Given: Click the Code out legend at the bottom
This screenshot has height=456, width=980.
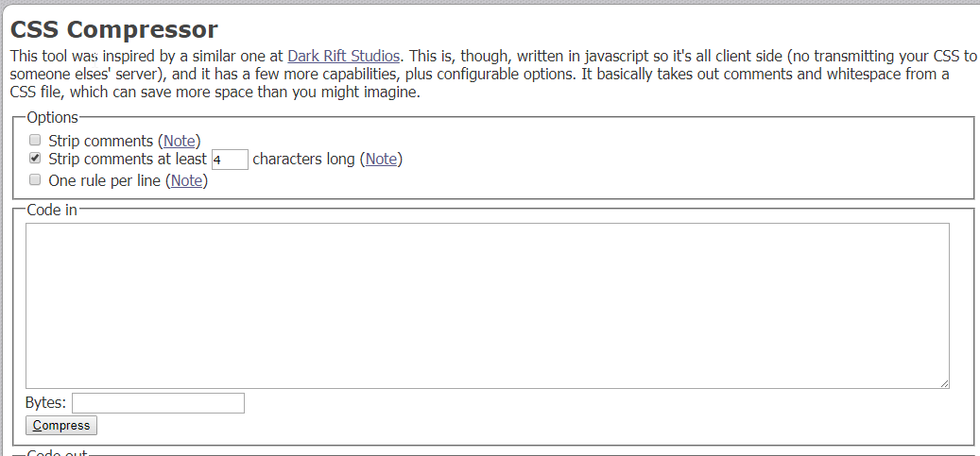Looking at the screenshot, I should [57, 452].
